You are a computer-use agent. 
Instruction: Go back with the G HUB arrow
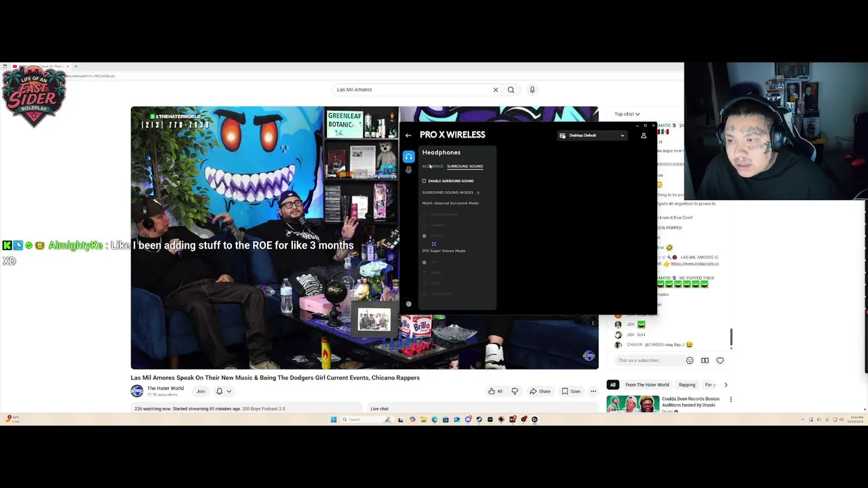[x=408, y=136]
